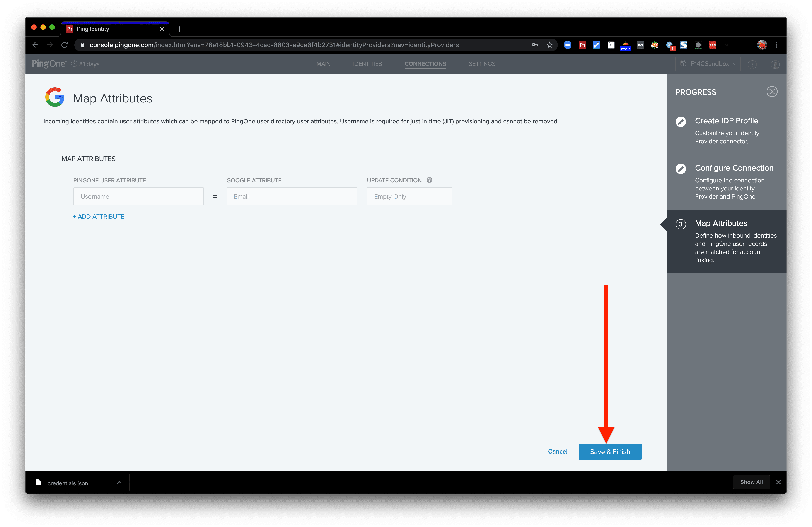
Task: Edit the Create IDP Profile step
Action: (x=681, y=122)
